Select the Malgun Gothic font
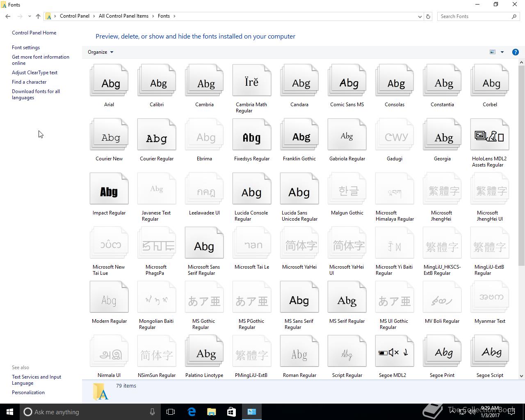525x420 pixels. 347,189
